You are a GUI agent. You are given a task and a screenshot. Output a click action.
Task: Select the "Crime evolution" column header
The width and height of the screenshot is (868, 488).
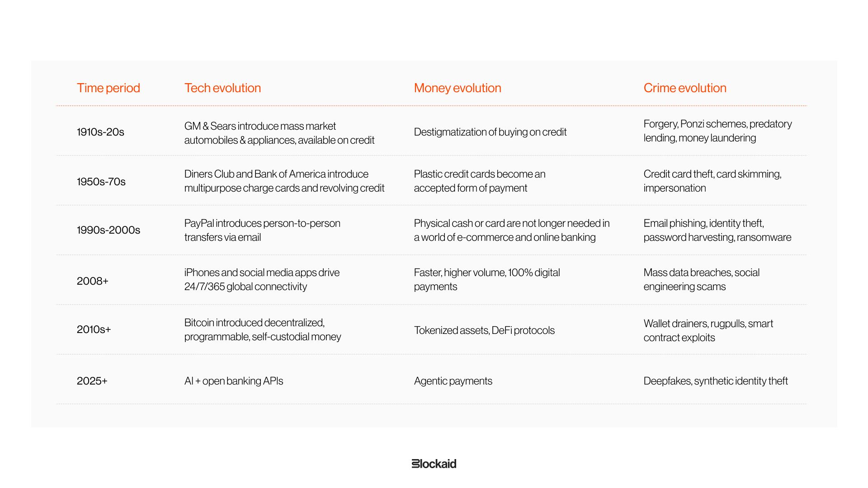pos(685,88)
